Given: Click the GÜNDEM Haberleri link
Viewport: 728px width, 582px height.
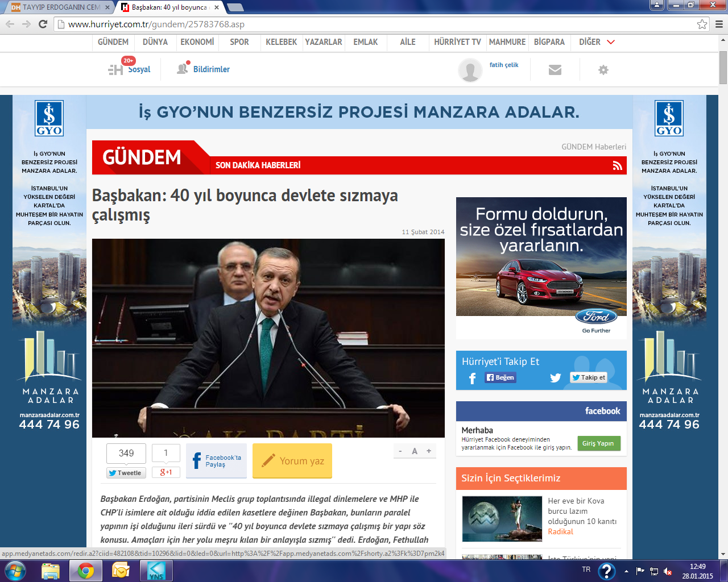Looking at the screenshot, I should coord(594,147).
